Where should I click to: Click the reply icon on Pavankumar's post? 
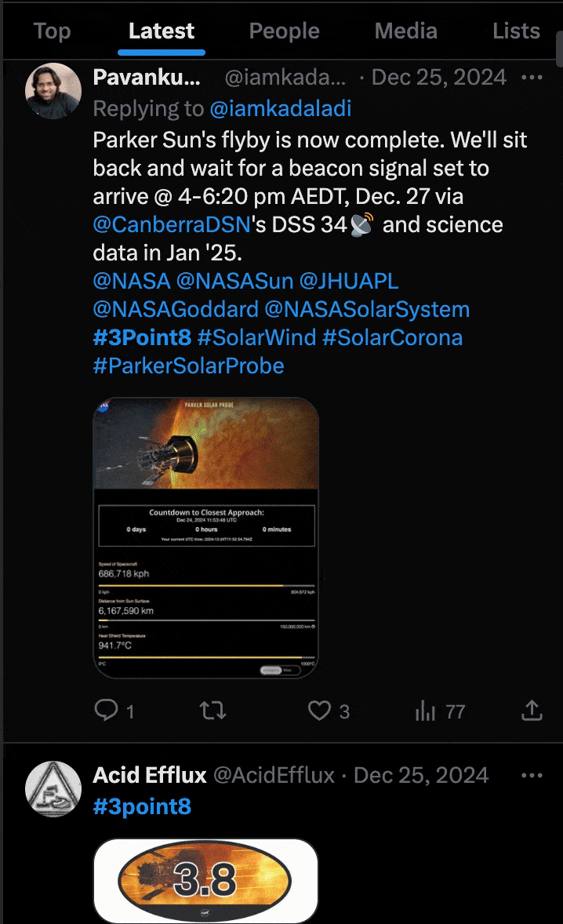pos(106,711)
